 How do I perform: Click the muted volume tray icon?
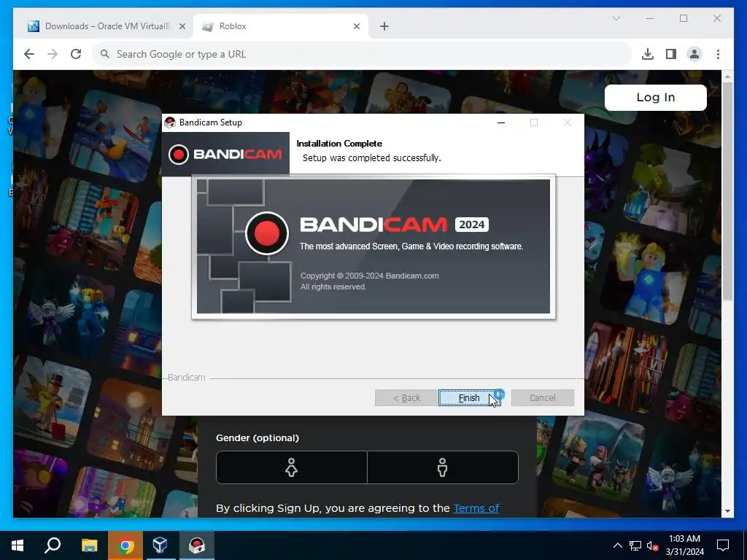653,545
